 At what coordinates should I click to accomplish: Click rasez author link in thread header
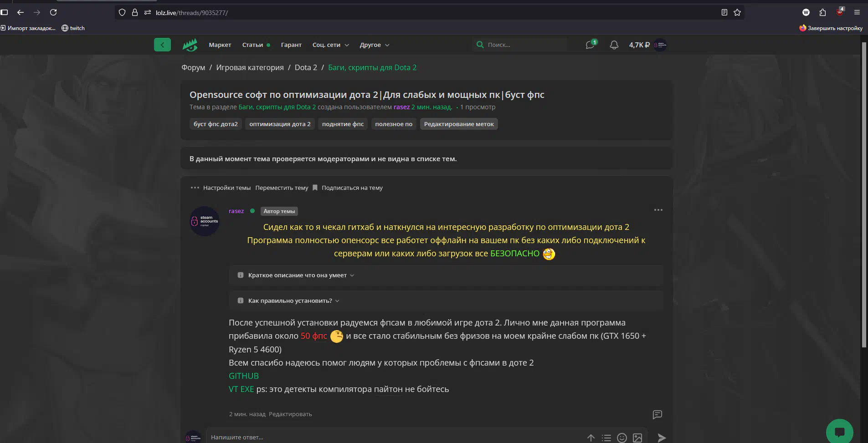[401, 107]
